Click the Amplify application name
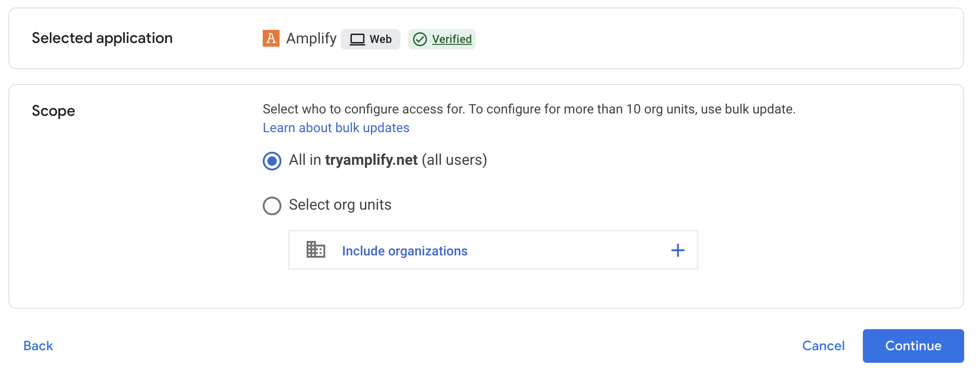 tap(311, 38)
